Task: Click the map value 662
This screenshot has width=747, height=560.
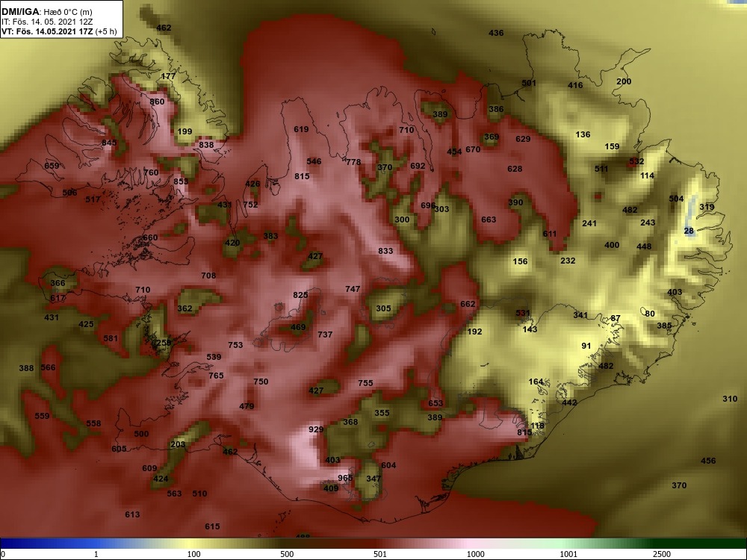Action: (468, 305)
